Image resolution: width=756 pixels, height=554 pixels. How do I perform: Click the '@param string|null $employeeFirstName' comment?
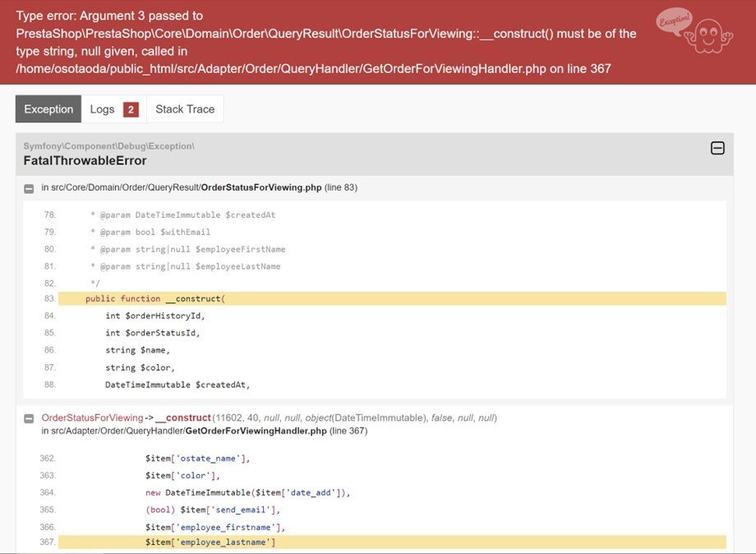pyautogui.click(x=188, y=249)
